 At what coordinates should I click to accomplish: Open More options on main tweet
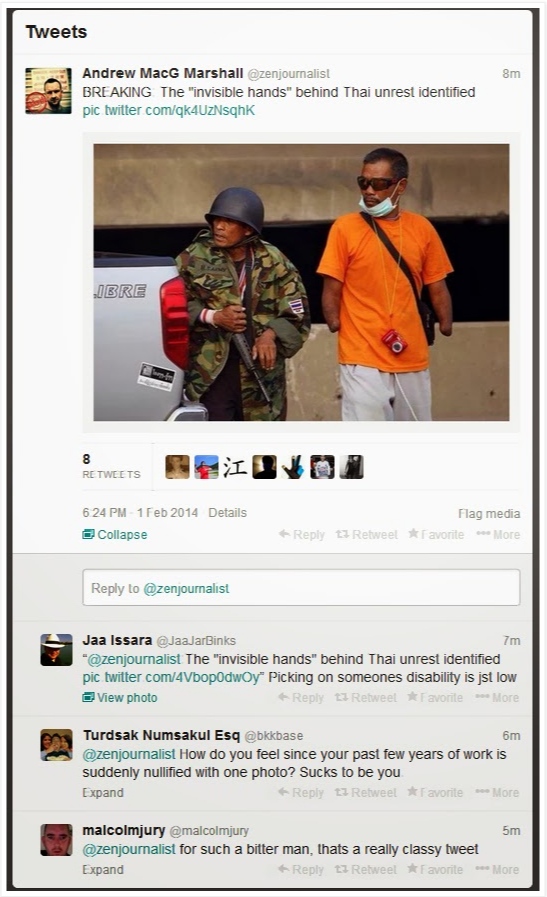(x=498, y=534)
